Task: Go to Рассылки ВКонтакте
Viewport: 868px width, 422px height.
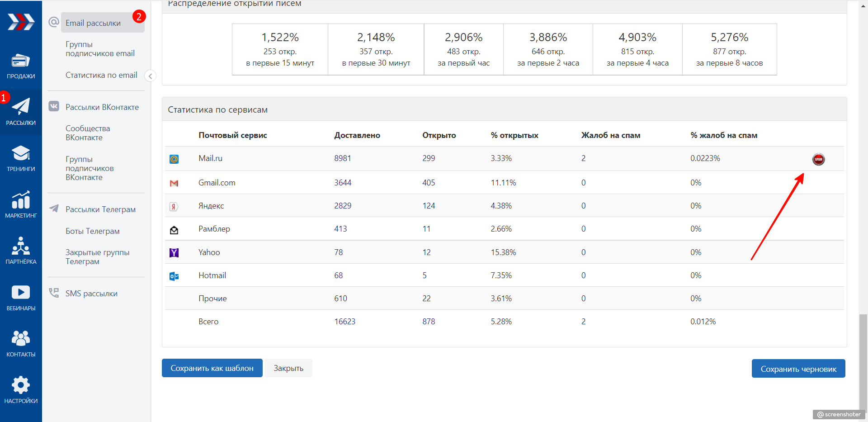Action: tap(102, 107)
